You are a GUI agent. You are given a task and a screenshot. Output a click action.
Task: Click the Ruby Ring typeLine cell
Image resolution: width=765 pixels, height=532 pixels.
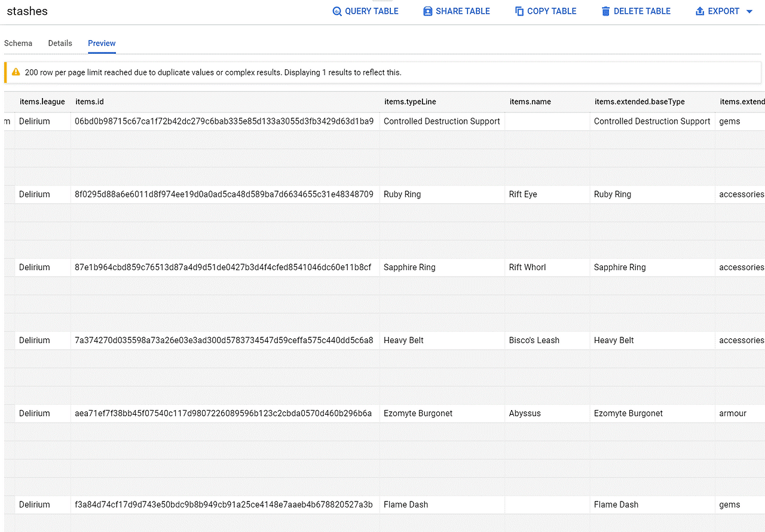tap(442, 194)
